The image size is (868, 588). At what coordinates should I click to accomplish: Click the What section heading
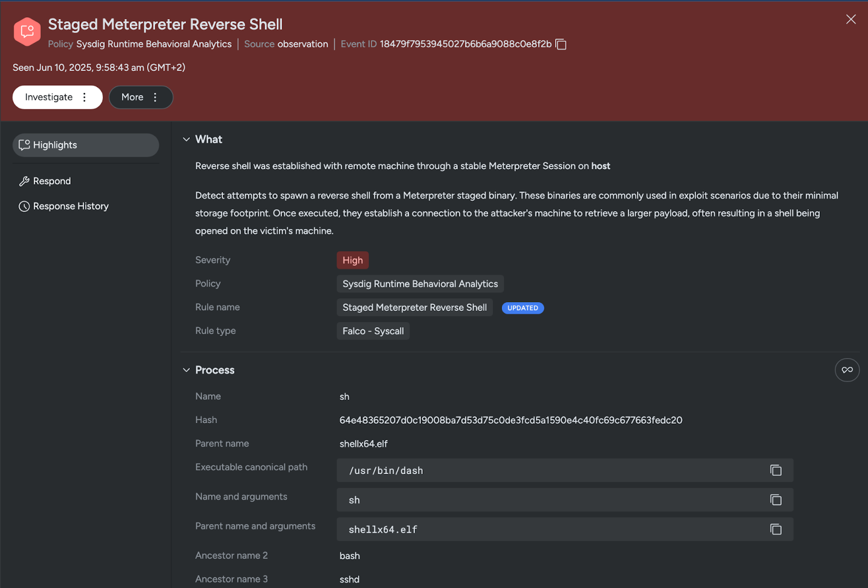point(209,139)
